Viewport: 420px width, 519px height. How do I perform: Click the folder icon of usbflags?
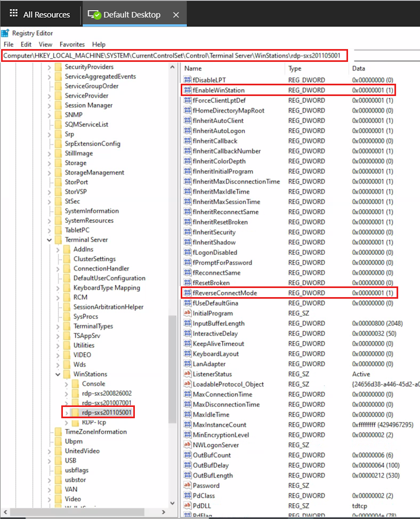point(58,470)
